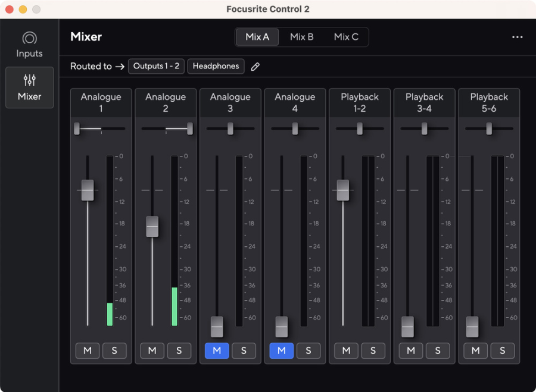Open the Mixer sidebar page
Viewport: 536px width, 392px height.
(x=29, y=87)
